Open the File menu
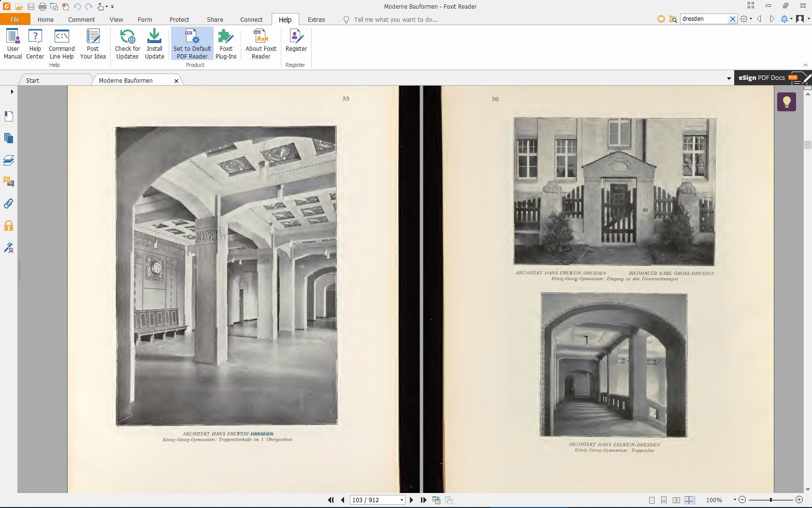Viewport: 812px width, 508px height. point(15,19)
